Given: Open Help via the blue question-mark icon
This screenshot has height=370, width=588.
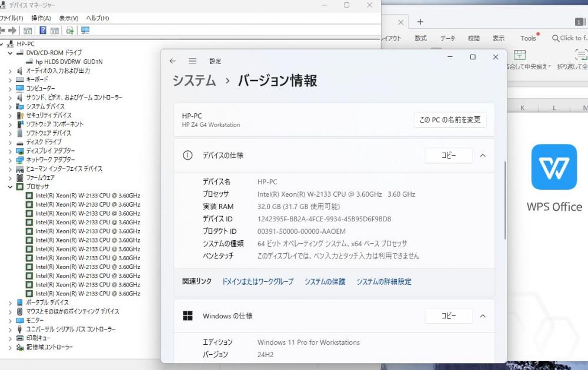Looking at the screenshot, I should (x=43, y=31).
